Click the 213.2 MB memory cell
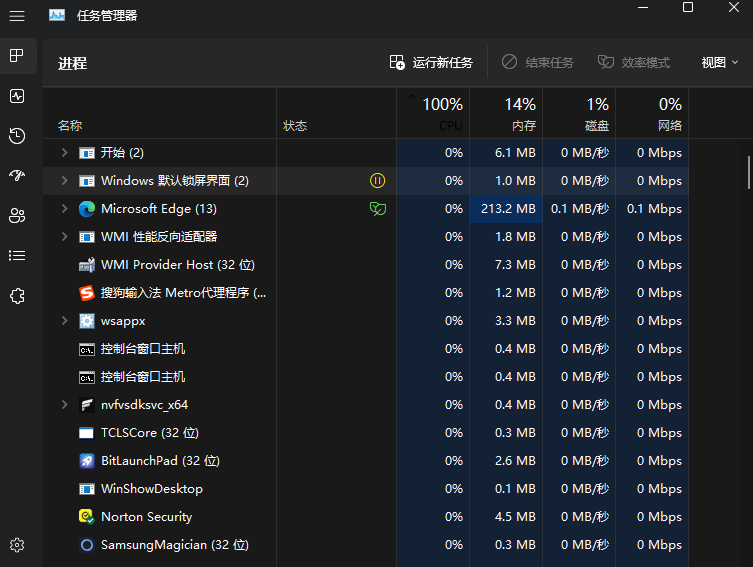753x567 pixels. point(506,209)
